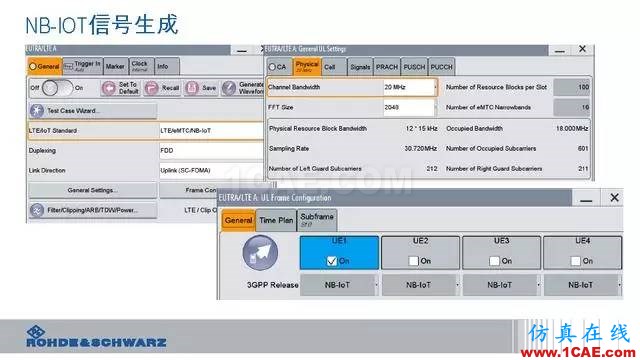Open the Link Direction dropdown
This screenshot has height=360, width=640.
(x=211, y=171)
